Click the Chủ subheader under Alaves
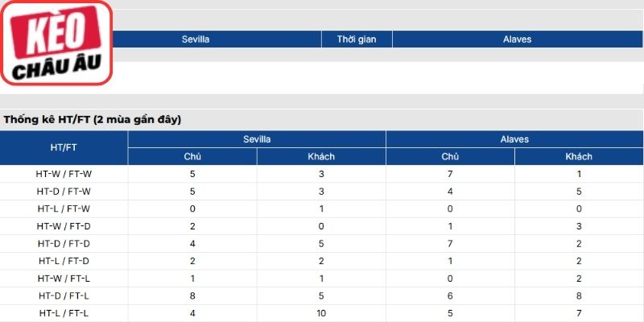 point(450,156)
